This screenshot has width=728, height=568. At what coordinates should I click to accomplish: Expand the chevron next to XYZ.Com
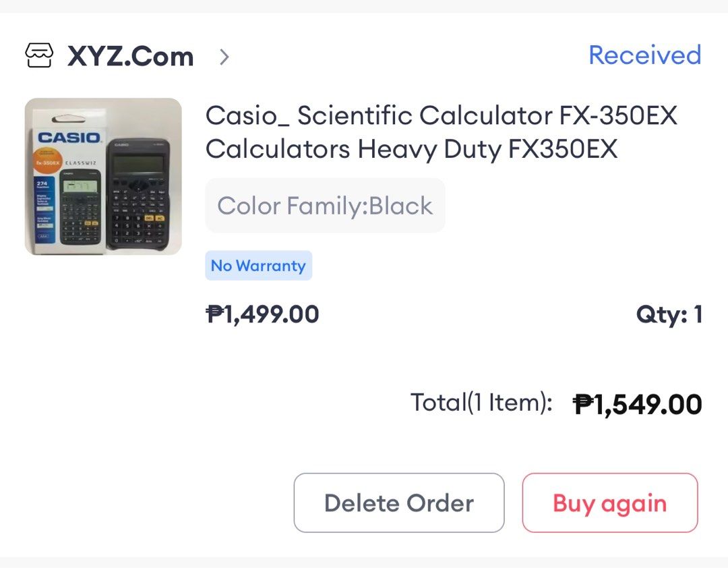tap(223, 57)
